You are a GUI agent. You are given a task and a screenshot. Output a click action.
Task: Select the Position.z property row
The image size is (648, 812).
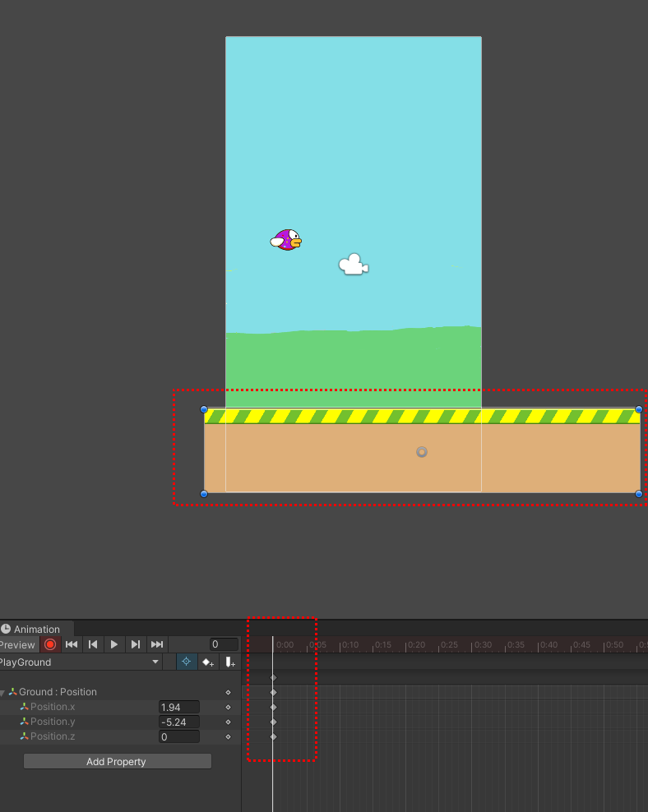coord(120,736)
